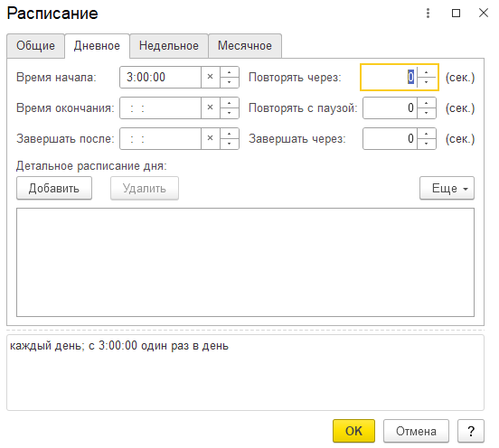Select the Дневное tab
The width and height of the screenshot is (499, 448).
click(x=97, y=46)
